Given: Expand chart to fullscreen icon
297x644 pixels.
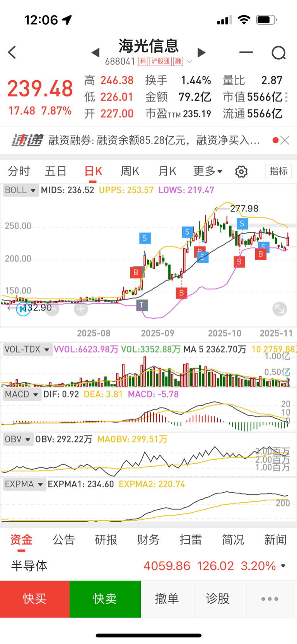Looking at the screenshot, I should [x=280, y=309].
